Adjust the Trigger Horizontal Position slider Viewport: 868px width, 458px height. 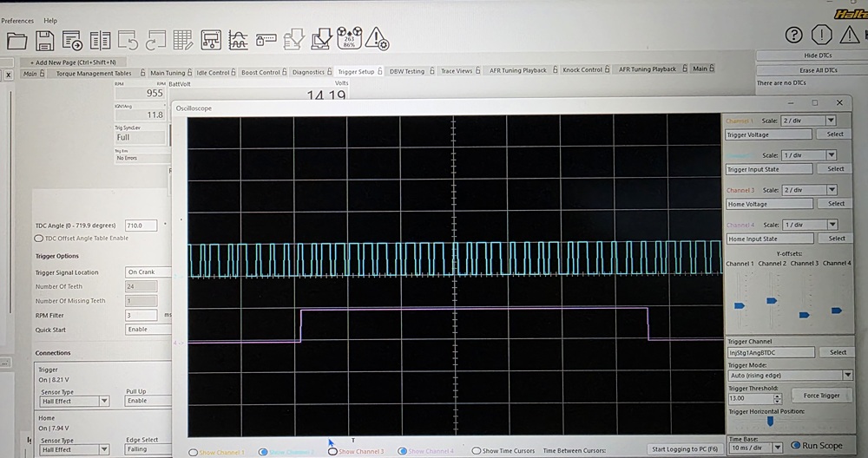770,422
